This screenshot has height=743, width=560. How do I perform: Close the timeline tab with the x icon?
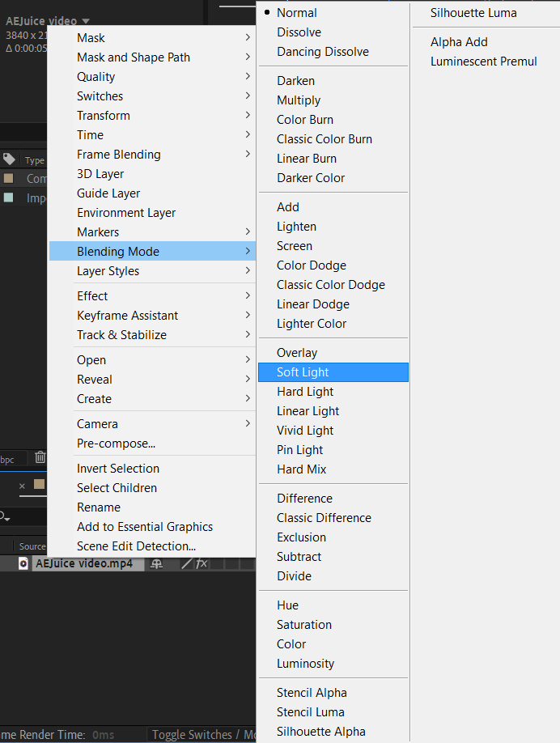(x=22, y=486)
